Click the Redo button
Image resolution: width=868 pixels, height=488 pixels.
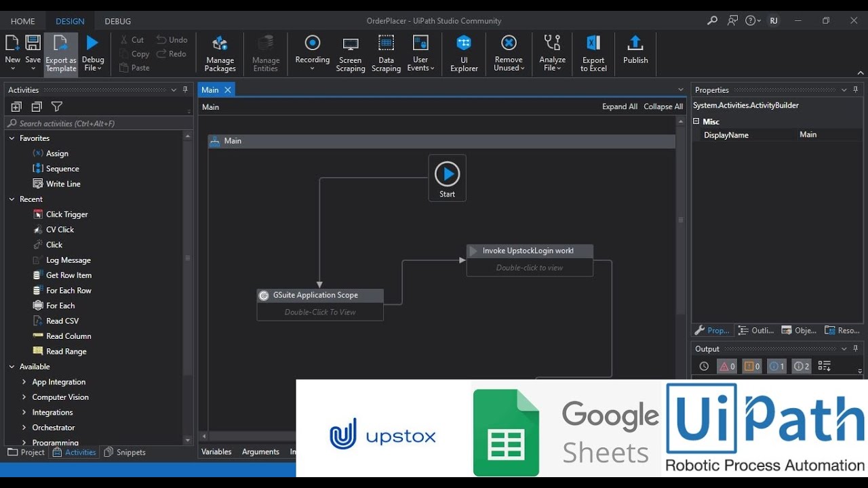pyautogui.click(x=171, y=54)
